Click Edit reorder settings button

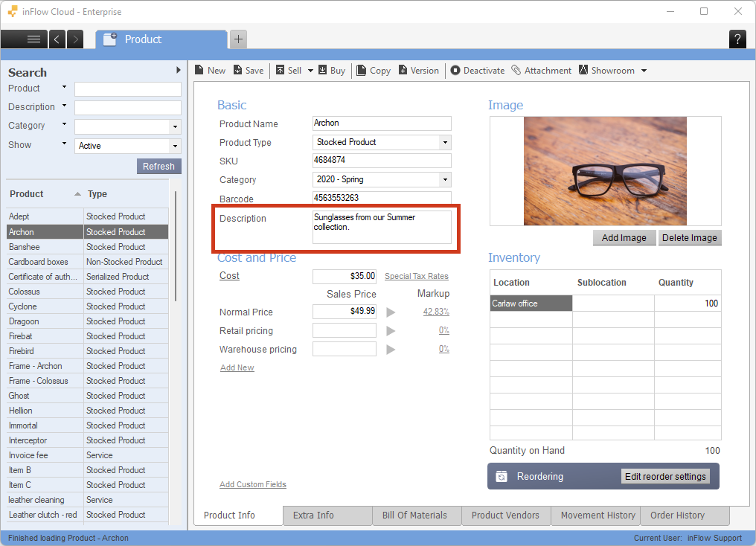[665, 477]
